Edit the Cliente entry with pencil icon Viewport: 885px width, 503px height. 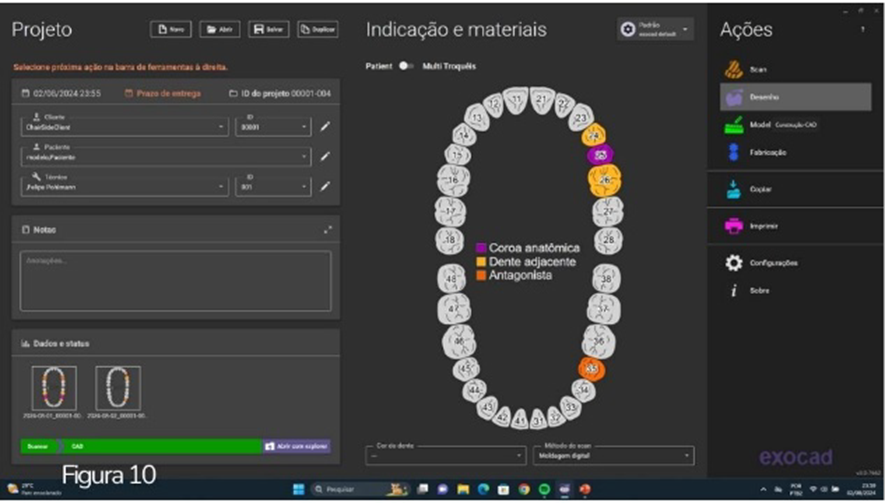tap(325, 127)
